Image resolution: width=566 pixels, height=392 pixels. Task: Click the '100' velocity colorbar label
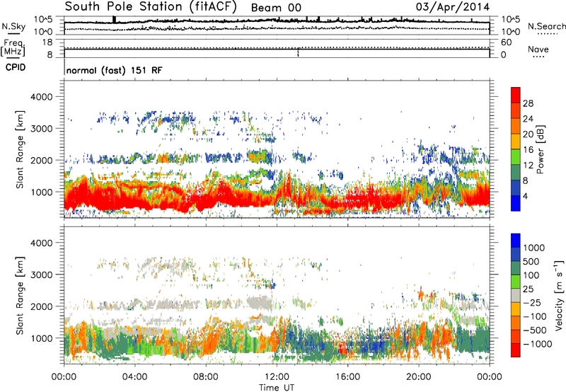pyautogui.click(x=531, y=275)
